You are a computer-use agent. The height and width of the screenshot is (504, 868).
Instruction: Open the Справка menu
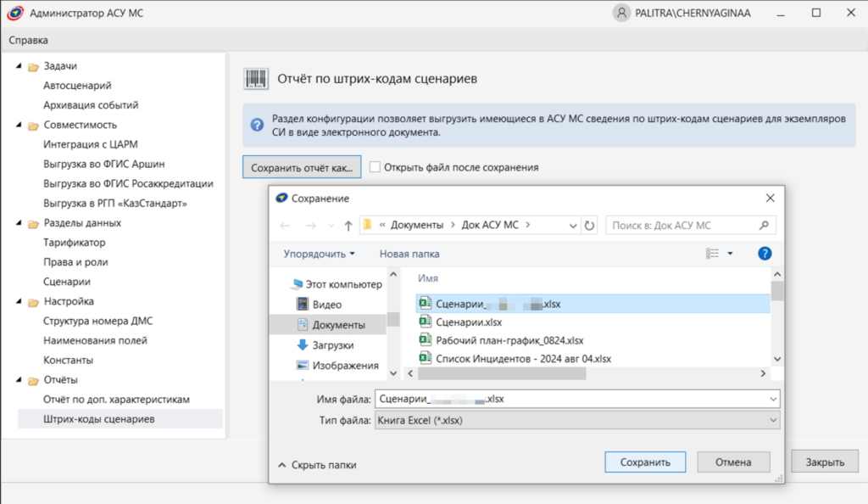click(28, 40)
